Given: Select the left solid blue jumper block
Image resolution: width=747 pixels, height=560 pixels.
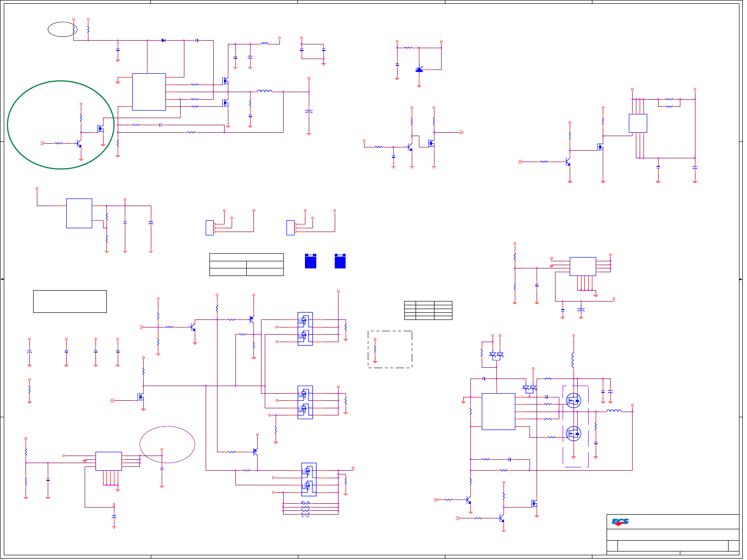Looking at the screenshot, I should click(x=311, y=261).
